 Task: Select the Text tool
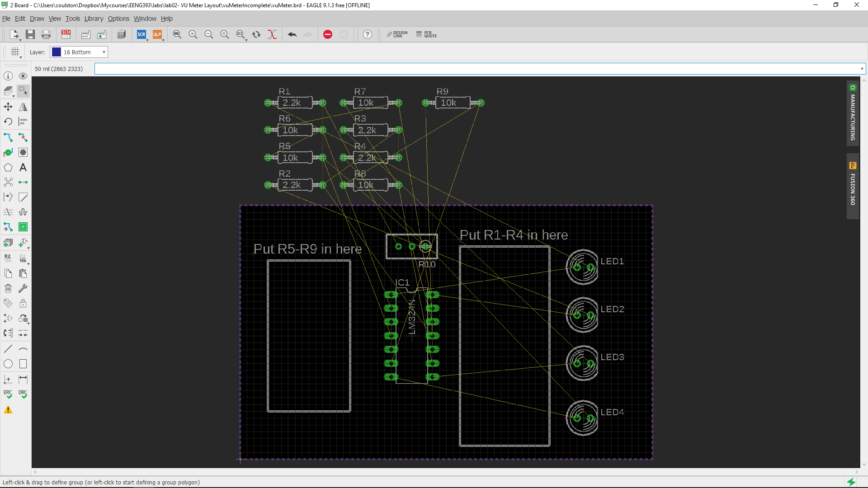point(23,168)
